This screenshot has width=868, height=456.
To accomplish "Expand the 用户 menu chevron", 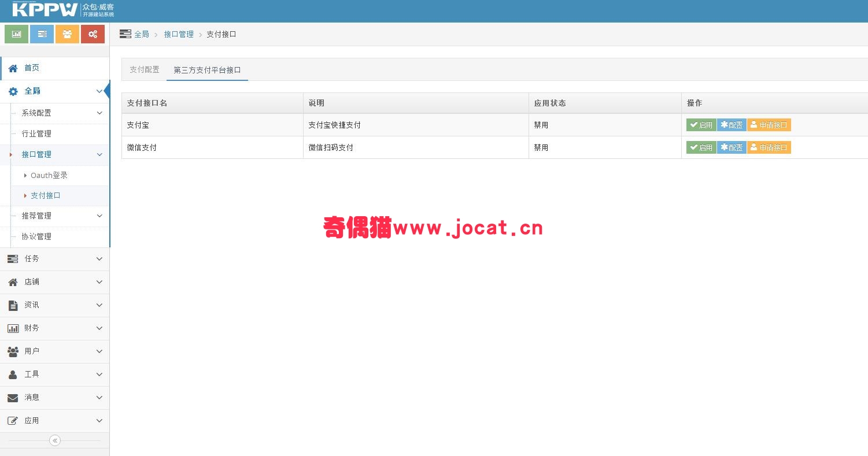I will tap(99, 351).
